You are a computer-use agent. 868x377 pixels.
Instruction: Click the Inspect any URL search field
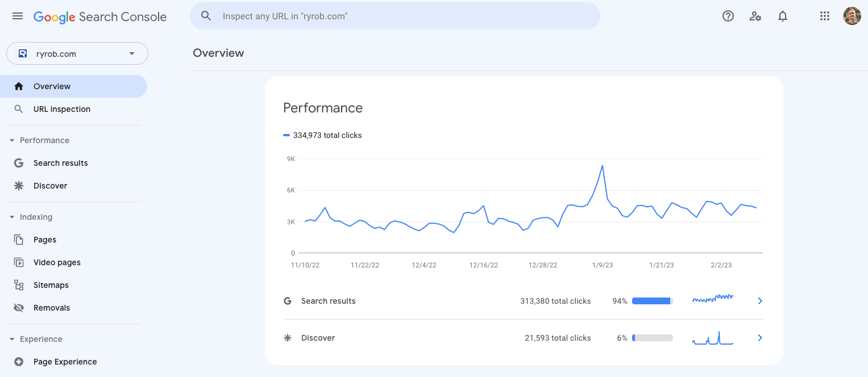(x=395, y=16)
